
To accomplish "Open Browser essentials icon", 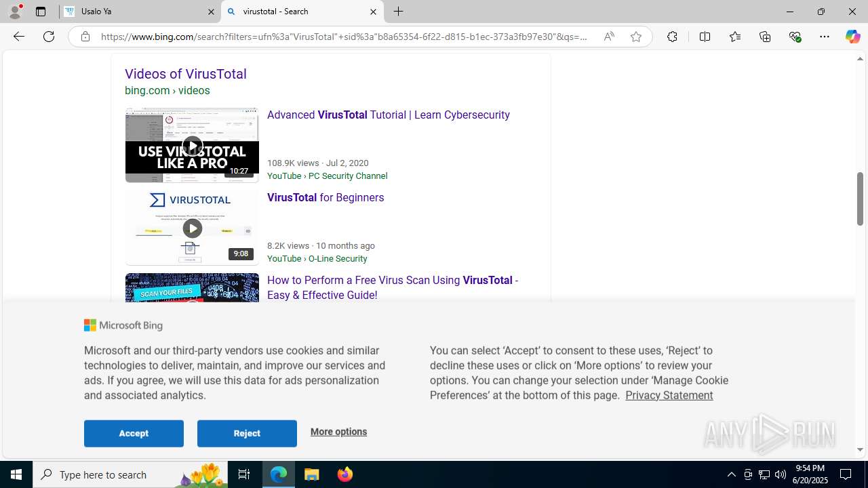I will point(795,37).
